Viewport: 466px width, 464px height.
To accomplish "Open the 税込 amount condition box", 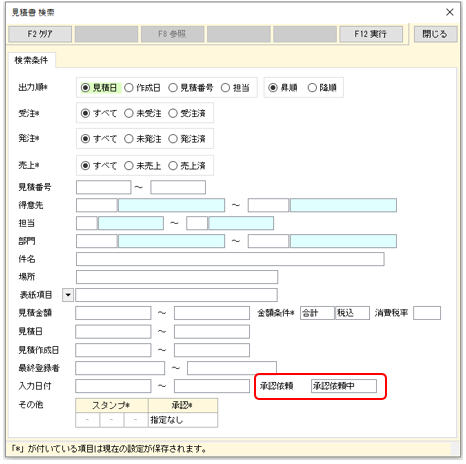I will pos(352,313).
